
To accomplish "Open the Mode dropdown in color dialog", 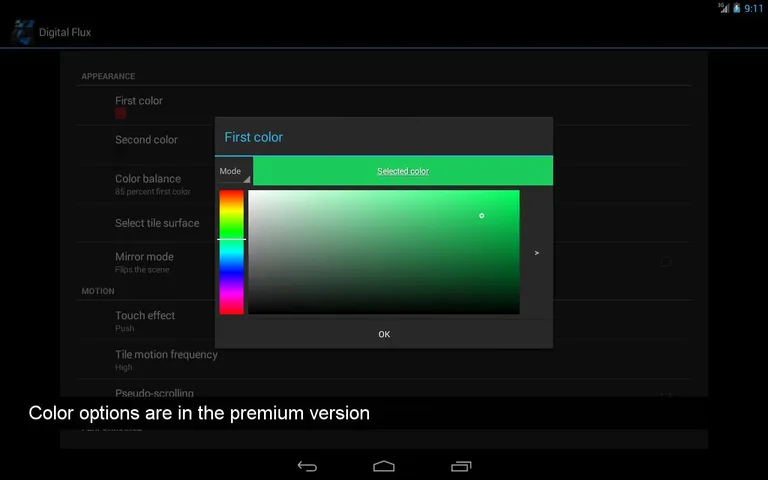I will pos(234,171).
